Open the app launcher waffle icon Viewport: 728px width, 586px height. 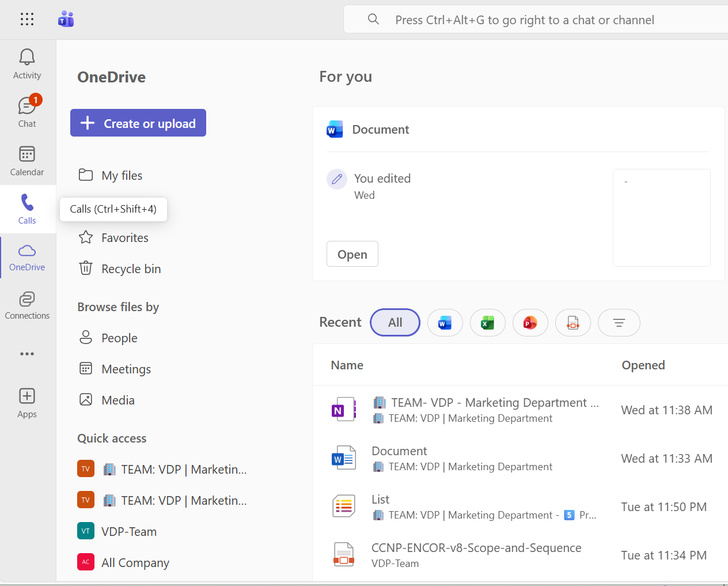tap(27, 19)
